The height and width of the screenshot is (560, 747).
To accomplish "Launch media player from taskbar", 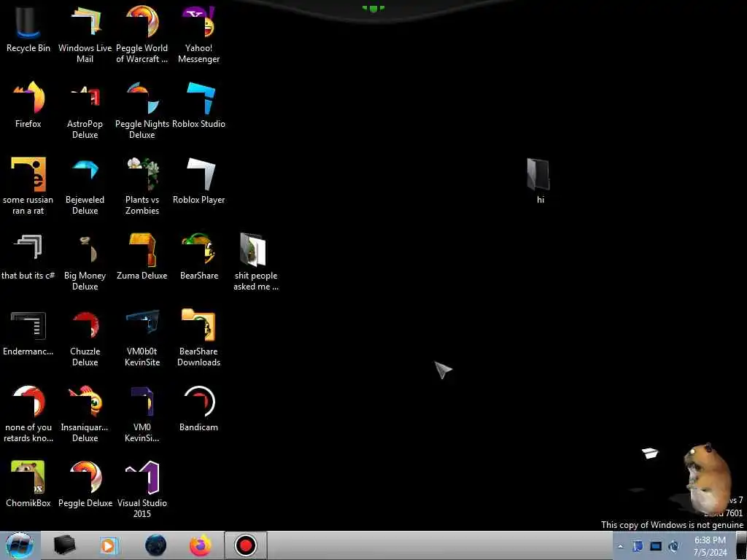I will click(108, 545).
